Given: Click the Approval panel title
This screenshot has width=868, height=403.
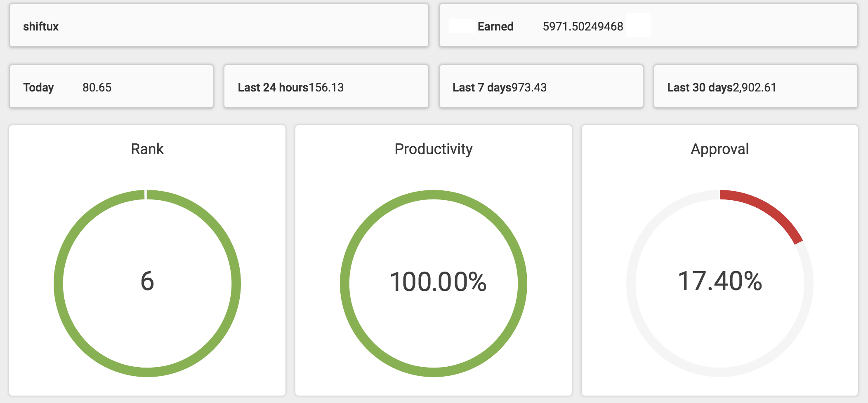Looking at the screenshot, I should coord(720,149).
